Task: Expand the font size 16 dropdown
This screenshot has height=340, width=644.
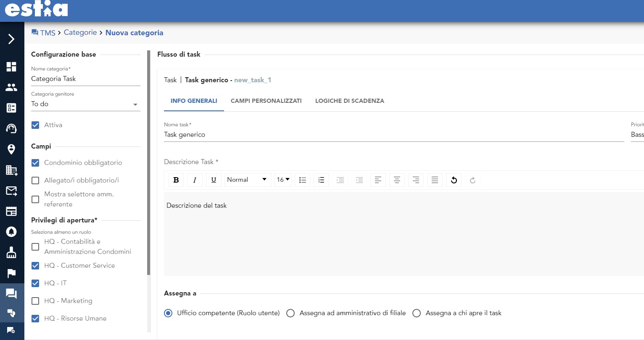Action: point(283,180)
